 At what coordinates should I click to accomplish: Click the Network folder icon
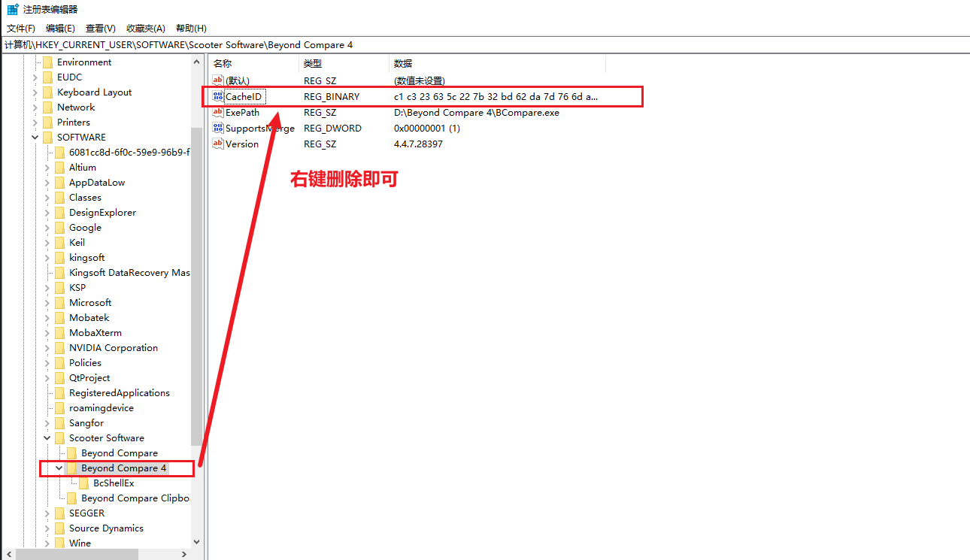[48, 107]
